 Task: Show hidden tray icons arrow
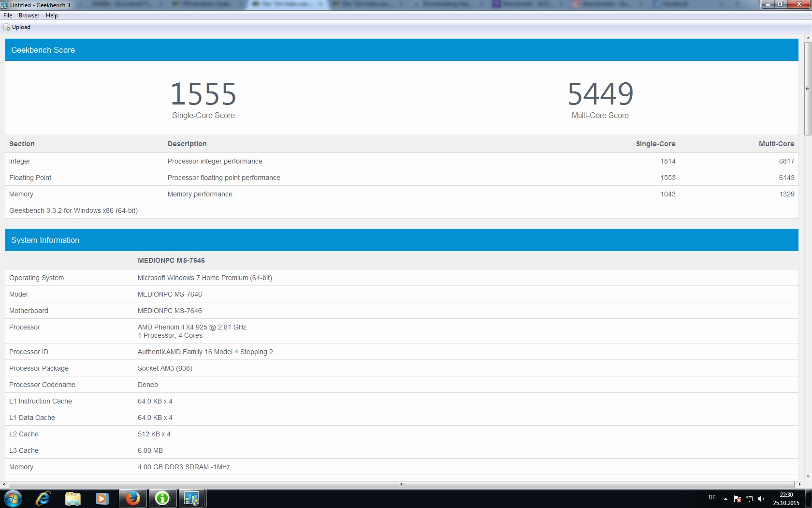(x=725, y=499)
